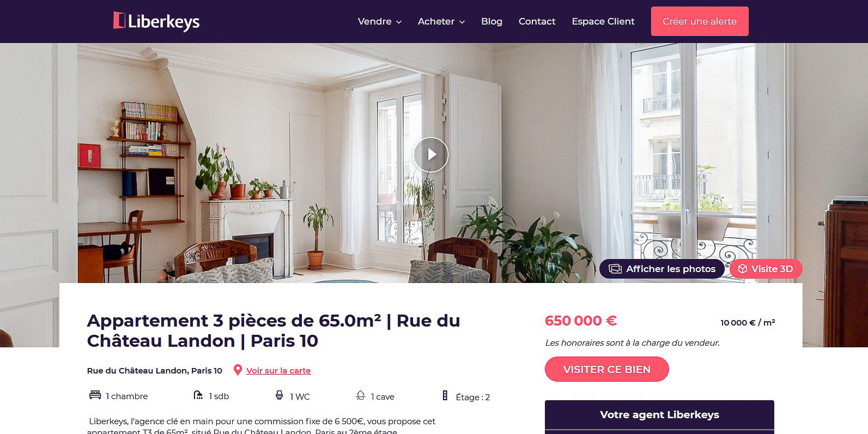Screen dimensions: 868x434
Task: Click the Visiter ce bien button
Action: pyautogui.click(x=607, y=369)
